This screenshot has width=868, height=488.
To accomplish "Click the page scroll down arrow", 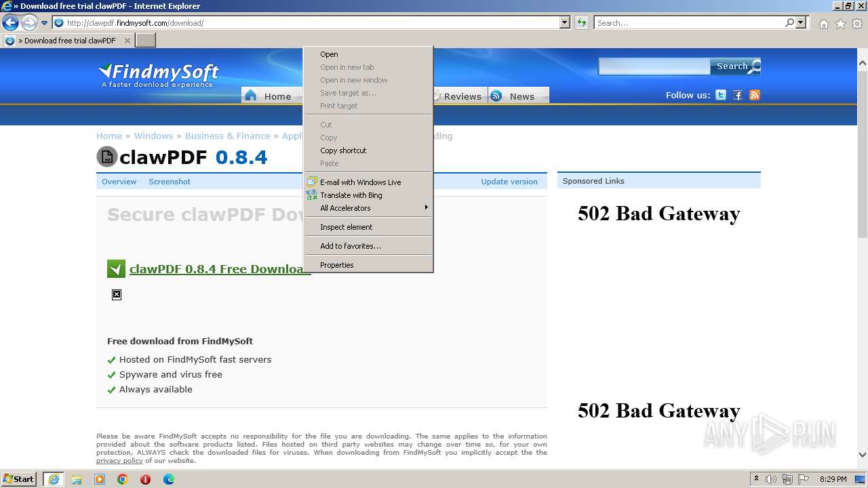I will [863, 455].
